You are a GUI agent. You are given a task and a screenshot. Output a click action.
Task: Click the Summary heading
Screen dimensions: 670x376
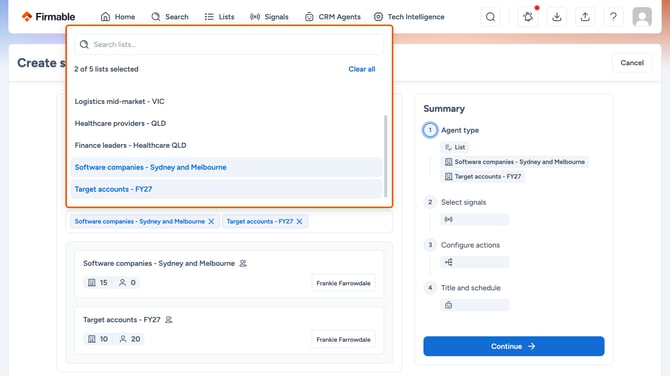pyautogui.click(x=444, y=109)
